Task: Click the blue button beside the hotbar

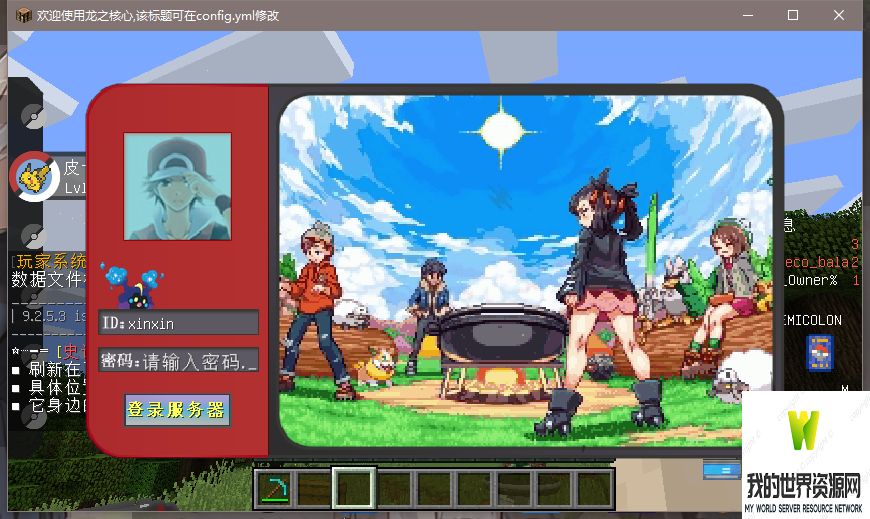Action: pos(721,470)
